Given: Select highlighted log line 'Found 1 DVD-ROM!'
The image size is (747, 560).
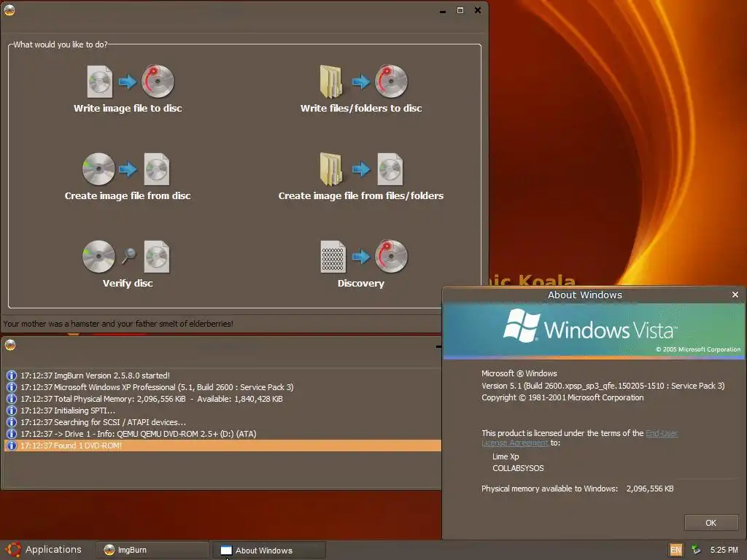Looking at the screenshot, I should 222,446.
